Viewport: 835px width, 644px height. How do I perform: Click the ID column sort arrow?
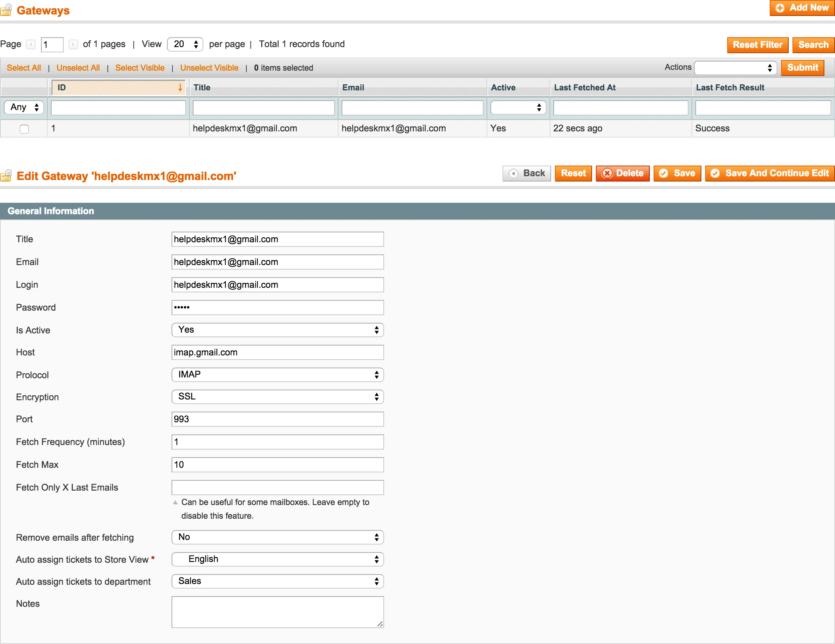(180, 88)
